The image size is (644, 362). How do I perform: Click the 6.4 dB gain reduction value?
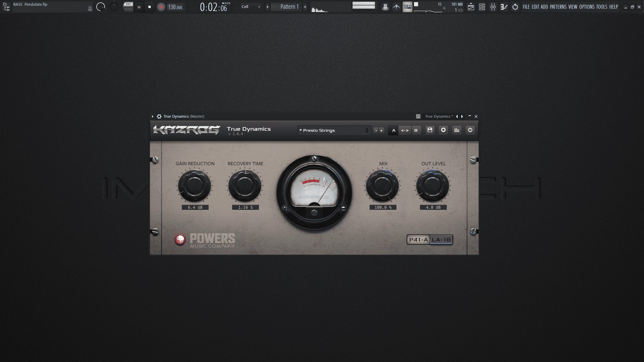195,207
